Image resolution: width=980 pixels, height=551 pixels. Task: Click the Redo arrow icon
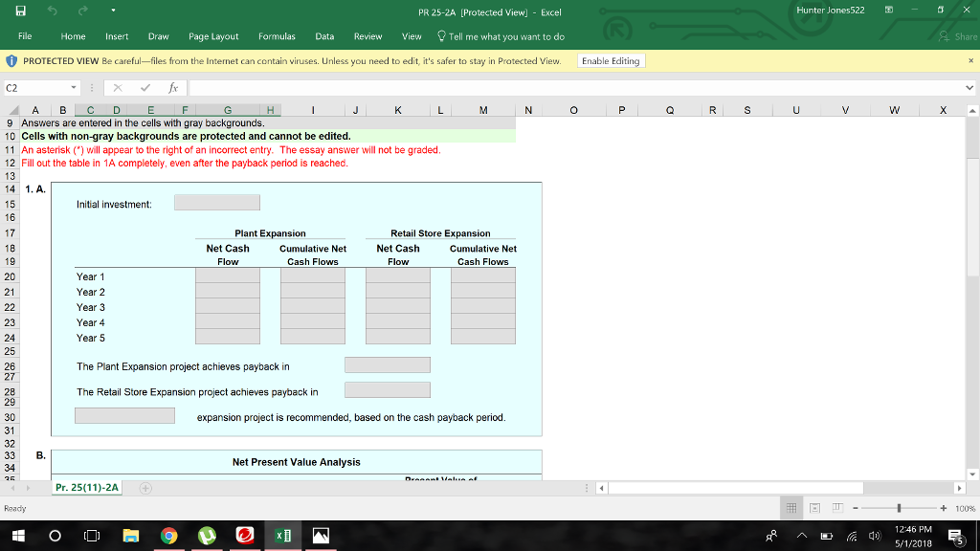coord(82,11)
